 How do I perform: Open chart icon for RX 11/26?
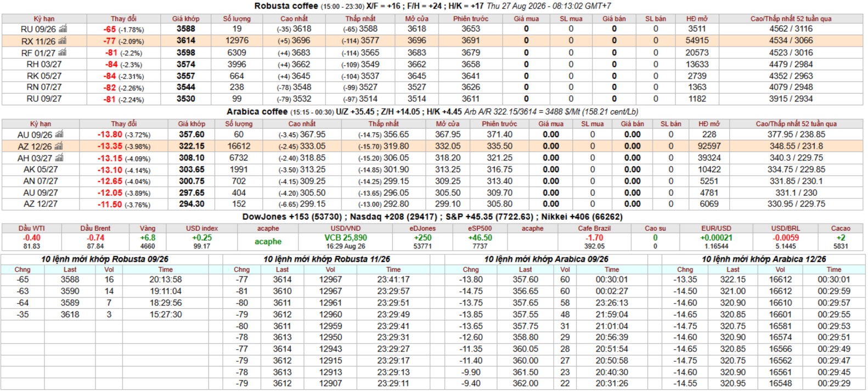[x=63, y=41]
